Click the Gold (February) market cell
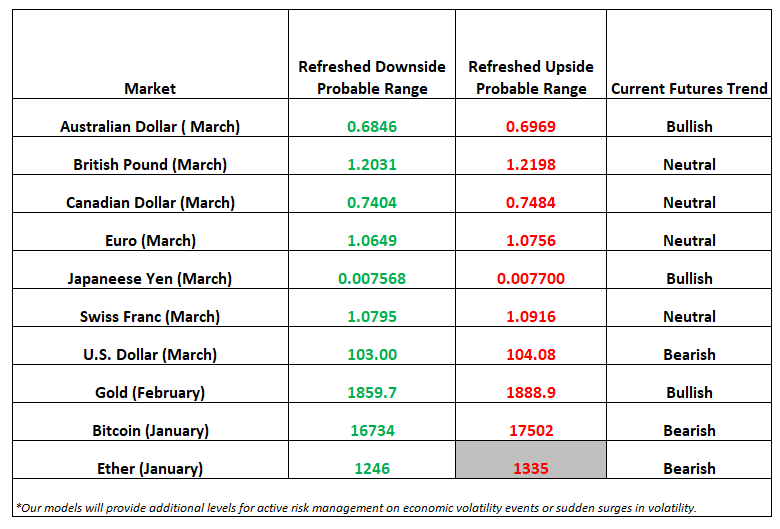The height and width of the screenshot is (529, 780). (x=150, y=384)
